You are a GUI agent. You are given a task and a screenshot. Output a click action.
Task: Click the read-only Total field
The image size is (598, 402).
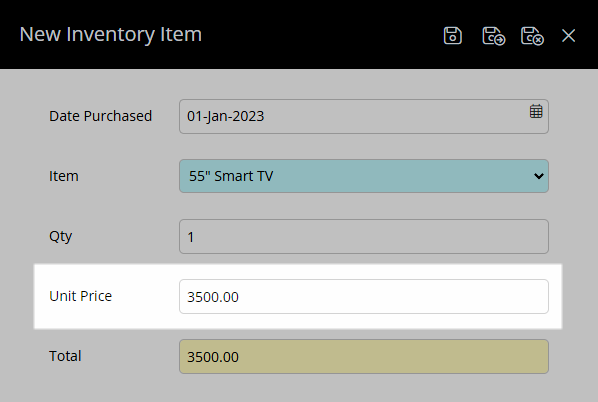point(364,357)
